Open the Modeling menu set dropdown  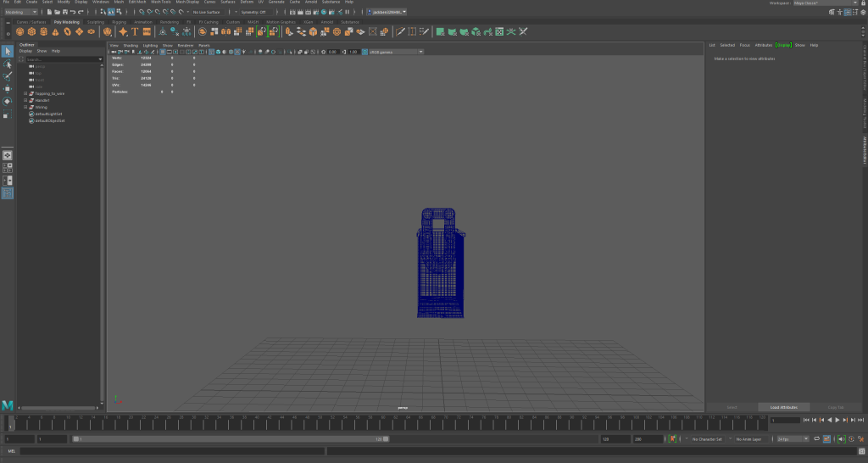click(x=20, y=12)
